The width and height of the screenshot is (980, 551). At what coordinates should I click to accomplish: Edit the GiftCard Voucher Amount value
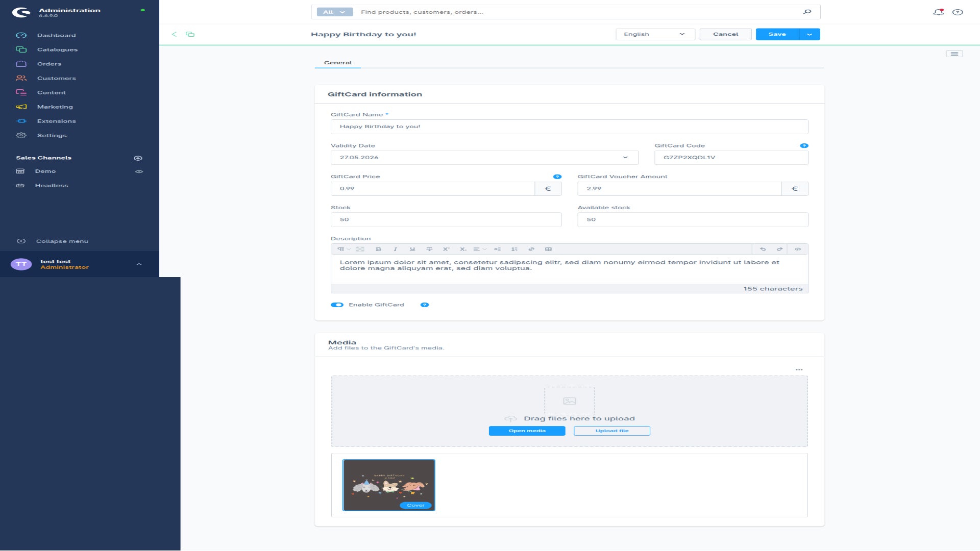pyautogui.click(x=679, y=189)
